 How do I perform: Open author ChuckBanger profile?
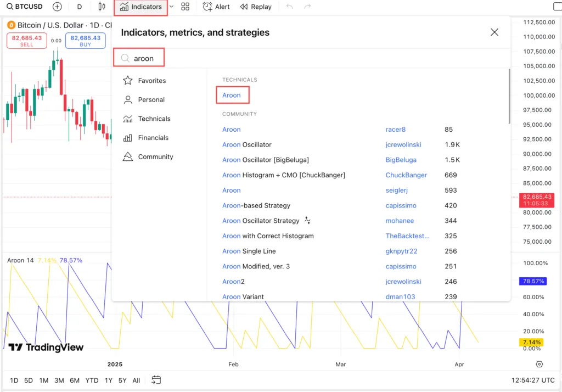click(x=406, y=175)
